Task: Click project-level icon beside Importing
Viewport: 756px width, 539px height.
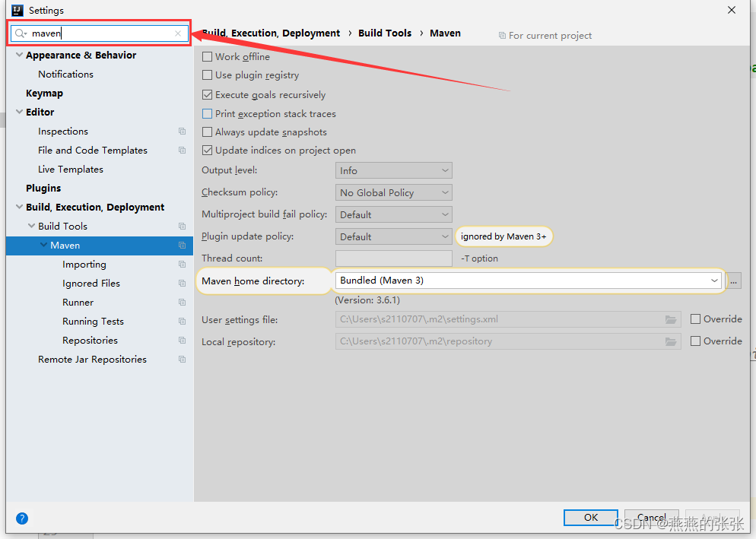Action: [x=182, y=265]
